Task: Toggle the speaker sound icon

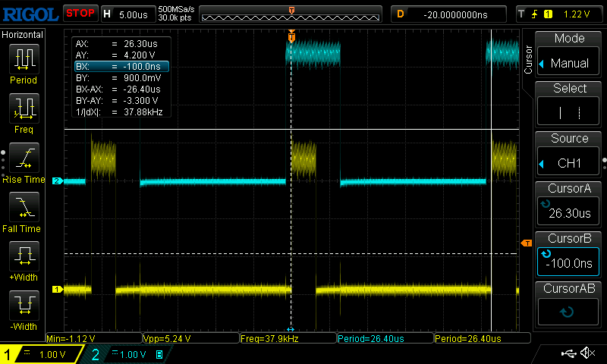Action: 587,353
